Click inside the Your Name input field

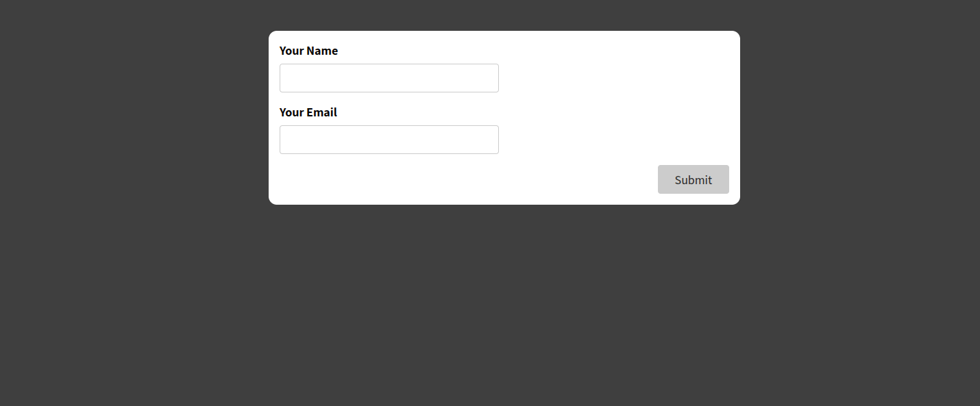click(x=389, y=77)
